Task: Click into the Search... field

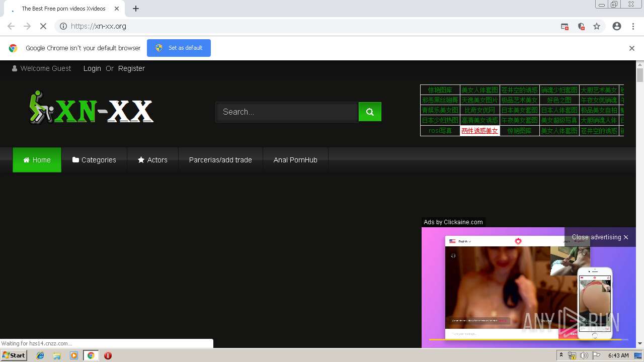Action: click(x=287, y=112)
